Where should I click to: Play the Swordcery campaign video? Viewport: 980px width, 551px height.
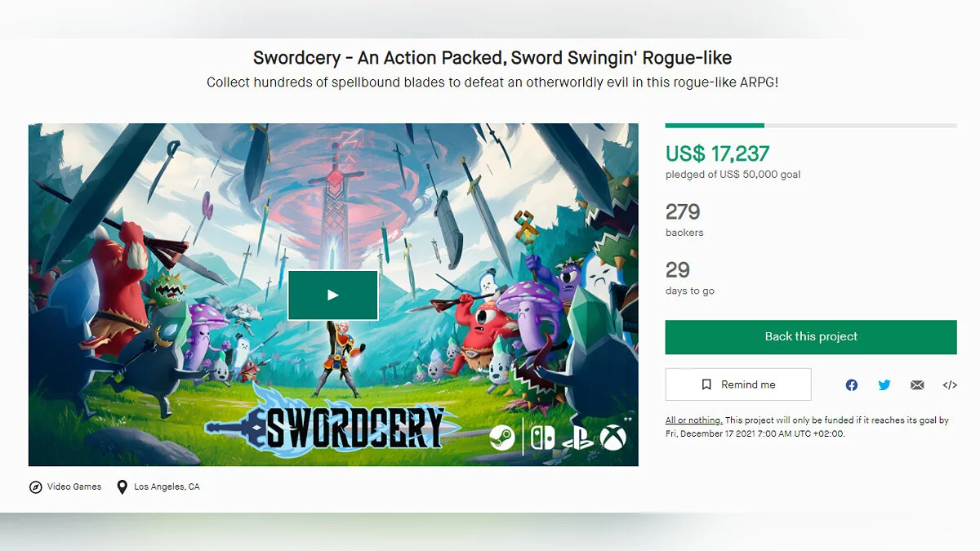click(332, 295)
